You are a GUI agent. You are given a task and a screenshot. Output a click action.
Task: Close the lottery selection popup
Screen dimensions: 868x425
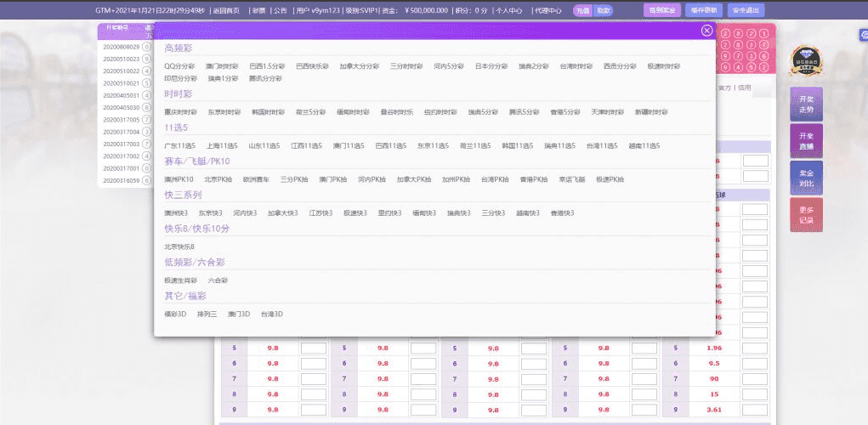pyautogui.click(x=706, y=31)
